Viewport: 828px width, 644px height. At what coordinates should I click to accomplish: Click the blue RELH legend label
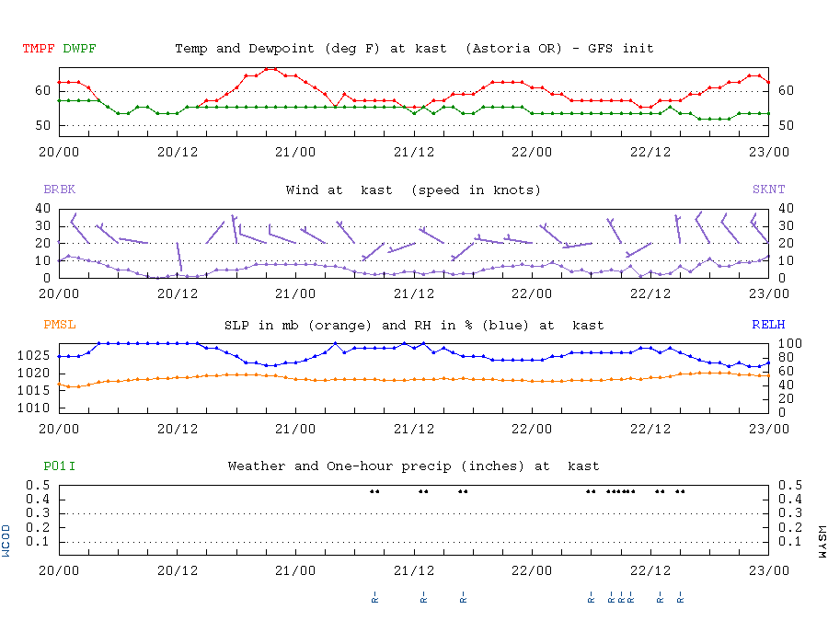(x=768, y=324)
